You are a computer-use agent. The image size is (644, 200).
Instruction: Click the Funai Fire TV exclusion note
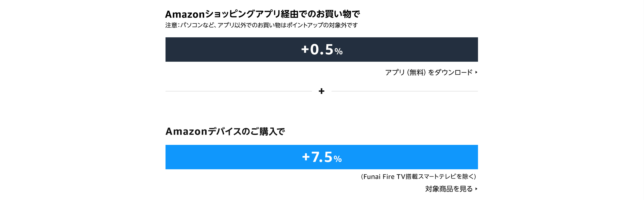coord(418,177)
